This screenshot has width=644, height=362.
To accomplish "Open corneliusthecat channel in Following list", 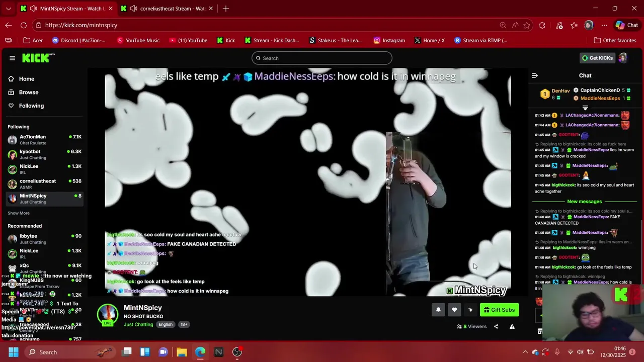I will pos(44,184).
